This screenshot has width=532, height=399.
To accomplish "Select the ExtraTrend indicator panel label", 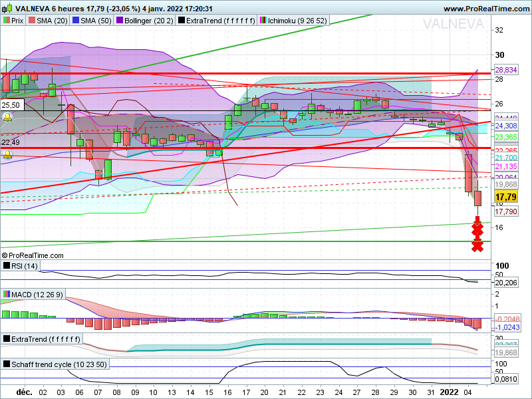I will coord(46,339).
